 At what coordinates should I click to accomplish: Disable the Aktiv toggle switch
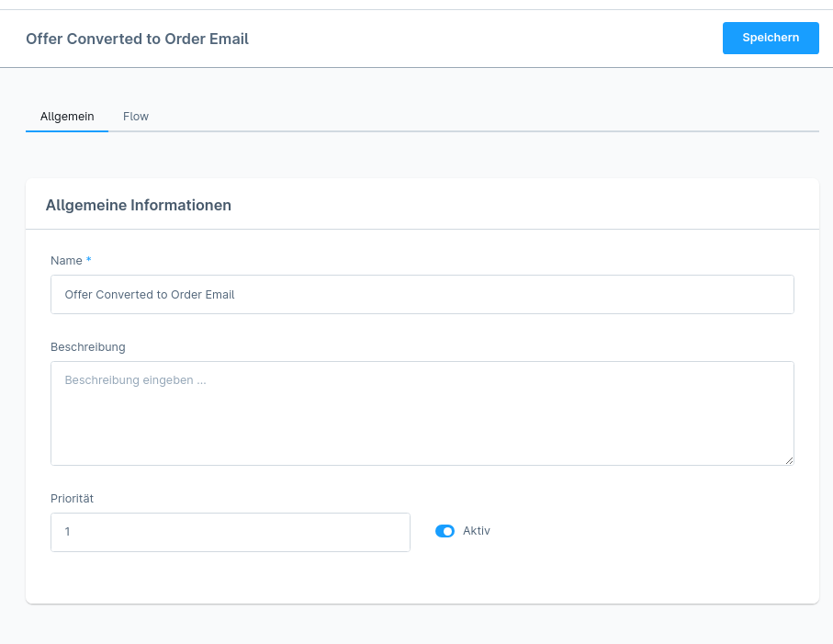pyautogui.click(x=445, y=531)
